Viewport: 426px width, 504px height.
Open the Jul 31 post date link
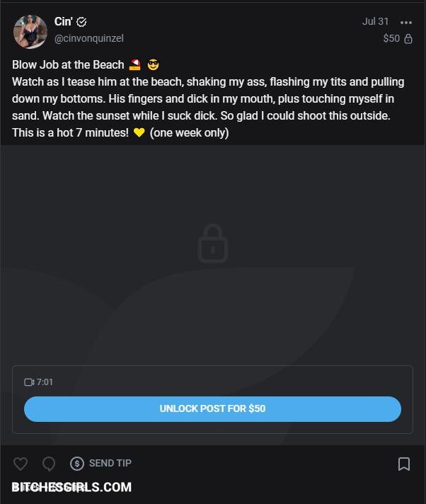[375, 21]
